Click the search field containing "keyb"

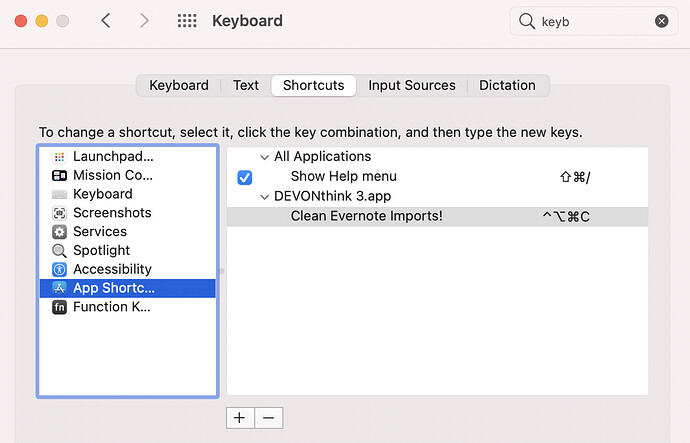click(594, 21)
